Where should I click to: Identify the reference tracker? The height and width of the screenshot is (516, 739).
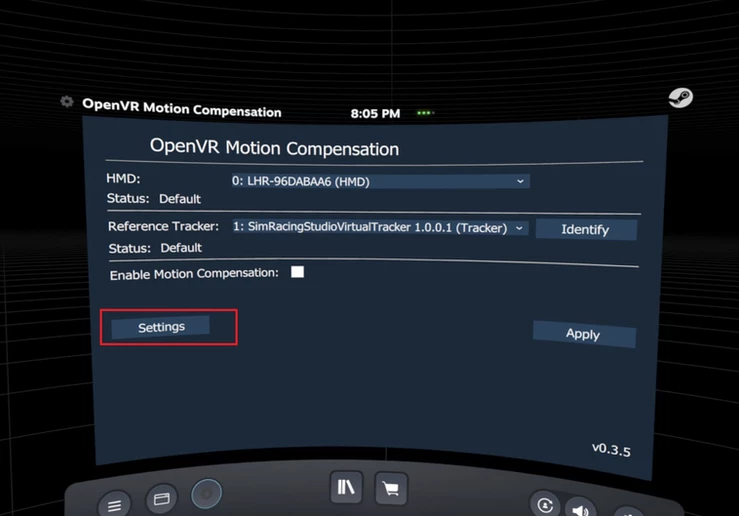[586, 229]
